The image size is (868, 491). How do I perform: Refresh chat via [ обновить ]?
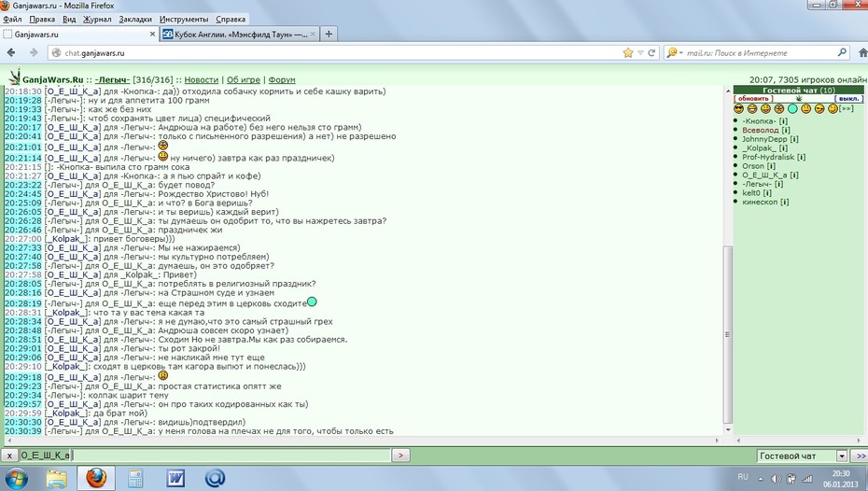pos(753,99)
